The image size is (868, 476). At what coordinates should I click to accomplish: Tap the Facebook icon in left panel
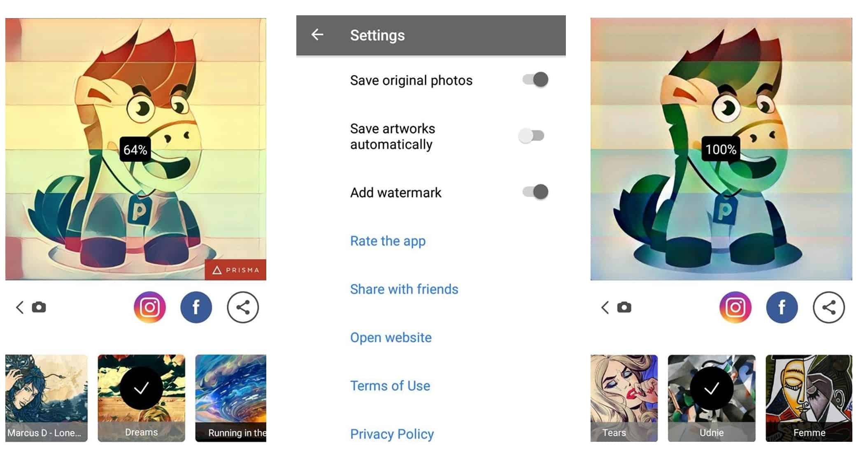point(196,307)
